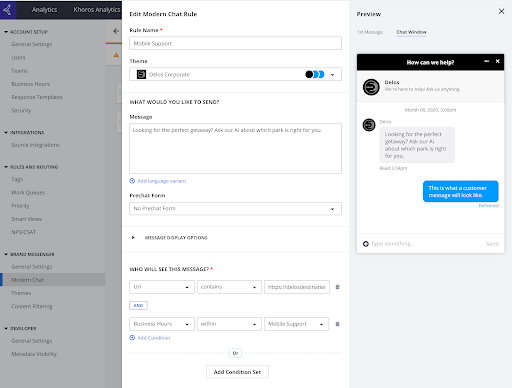This screenshot has height=388, width=512.
Task: Open Teams in the sidebar
Action: (x=19, y=71)
